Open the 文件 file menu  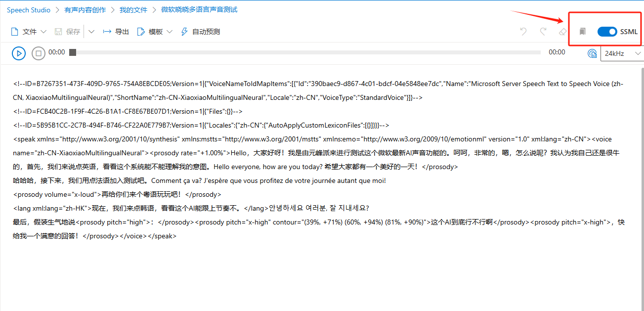29,32
